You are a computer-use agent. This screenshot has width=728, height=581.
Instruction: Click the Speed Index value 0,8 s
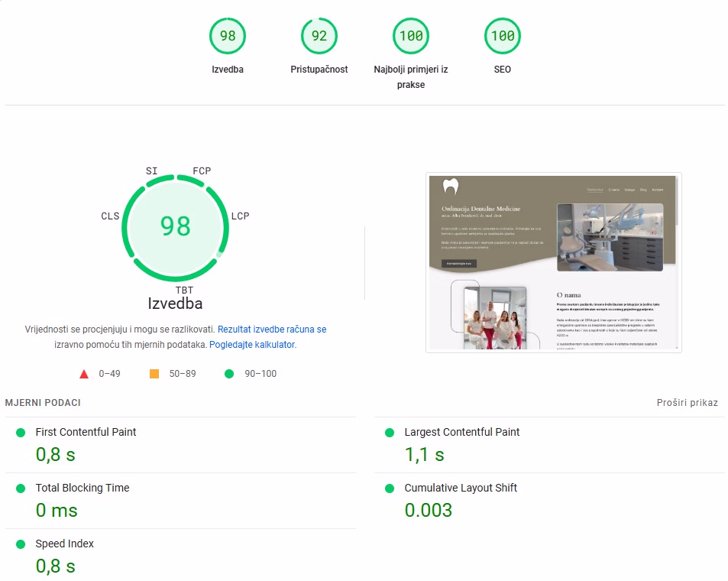(x=55, y=566)
